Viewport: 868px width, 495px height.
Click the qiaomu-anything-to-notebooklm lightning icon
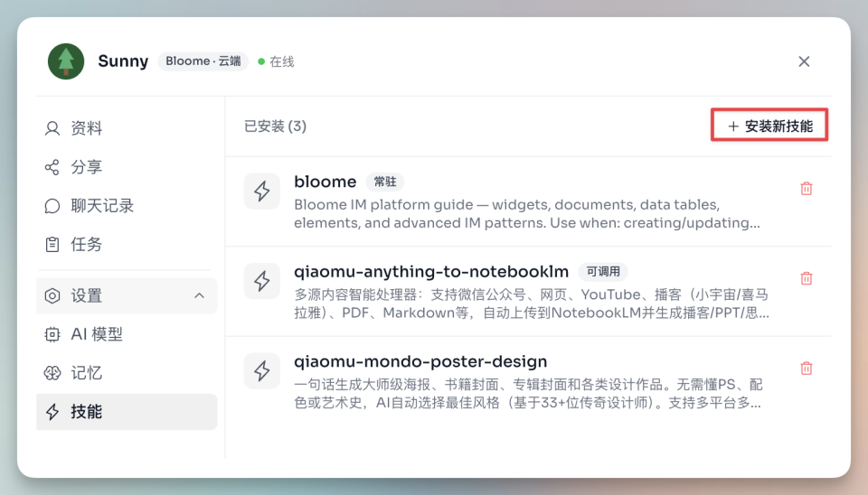262,281
